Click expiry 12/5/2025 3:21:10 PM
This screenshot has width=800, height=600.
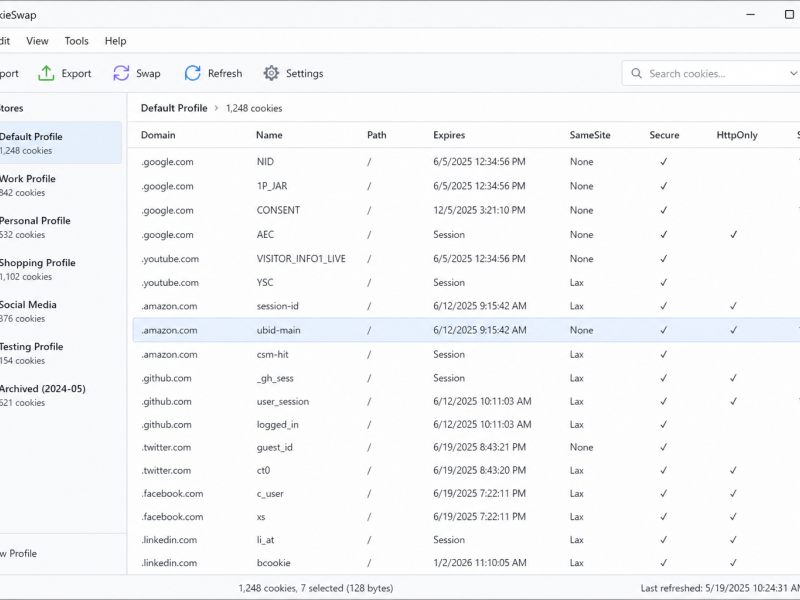(x=479, y=210)
